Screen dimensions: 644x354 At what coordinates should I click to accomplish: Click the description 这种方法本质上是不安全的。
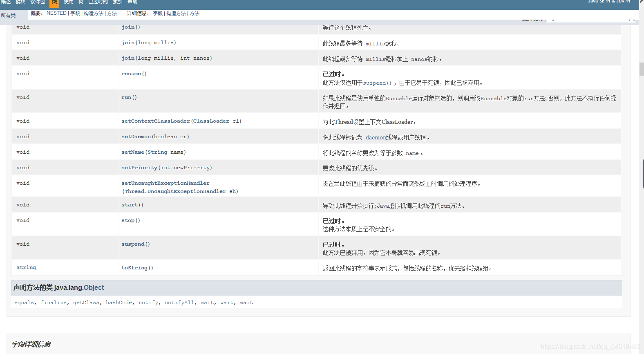click(359, 229)
